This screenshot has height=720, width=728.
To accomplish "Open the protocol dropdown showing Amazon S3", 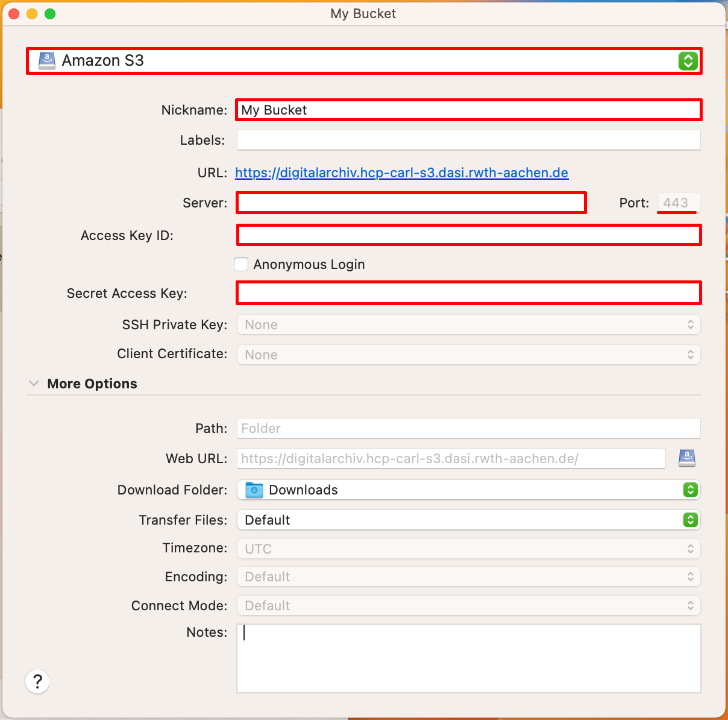I will click(x=362, y=60).
